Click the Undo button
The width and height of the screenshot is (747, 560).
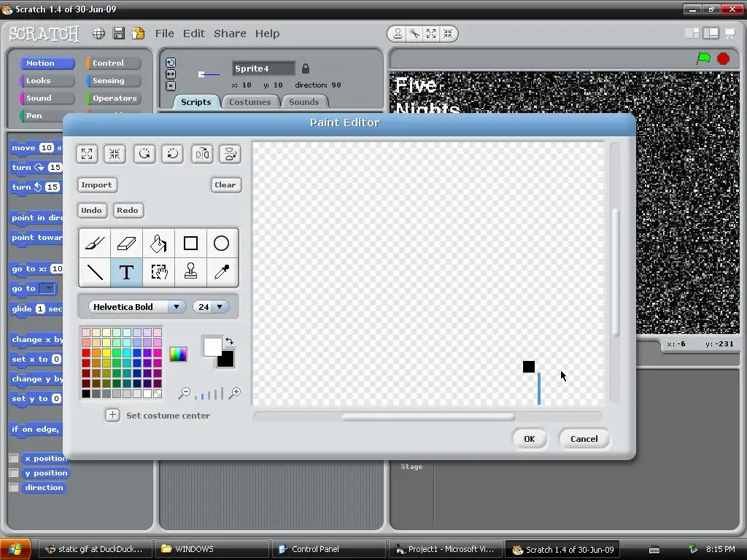click(91, 210)
